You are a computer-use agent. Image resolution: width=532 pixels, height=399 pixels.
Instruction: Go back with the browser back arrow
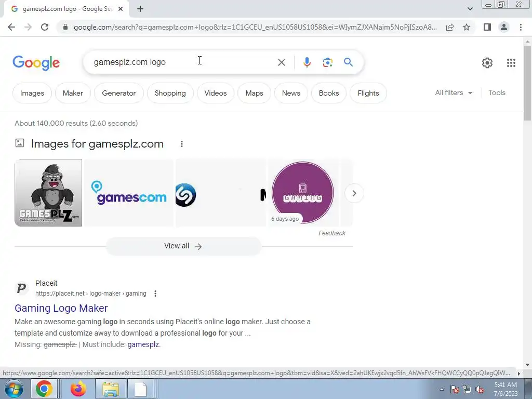[x=11, y=27]
